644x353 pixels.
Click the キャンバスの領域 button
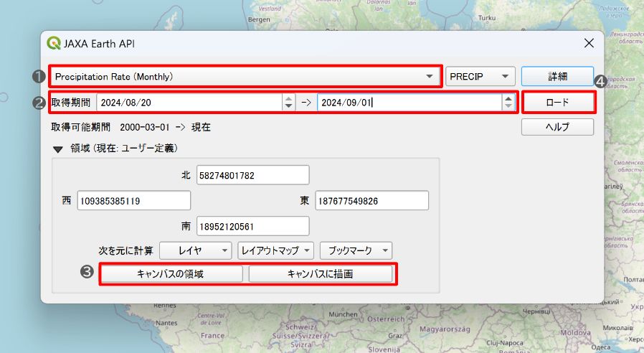(x=171, y=274)
